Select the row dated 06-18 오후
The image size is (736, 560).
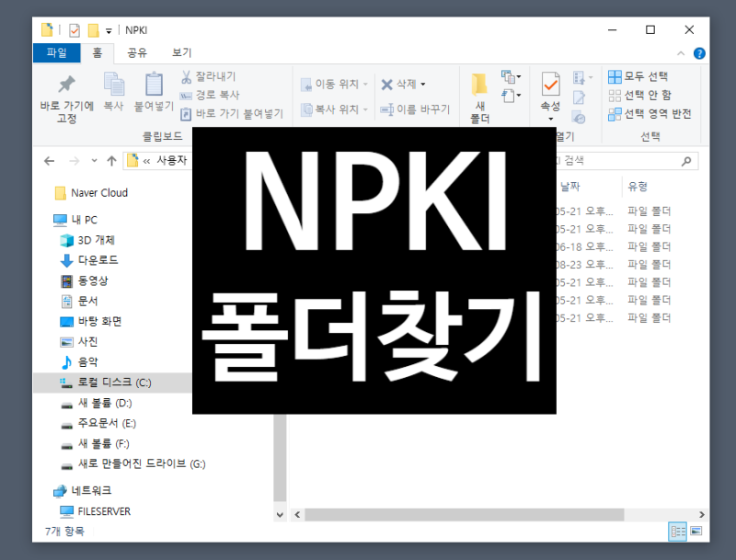(x=614, y=246)
